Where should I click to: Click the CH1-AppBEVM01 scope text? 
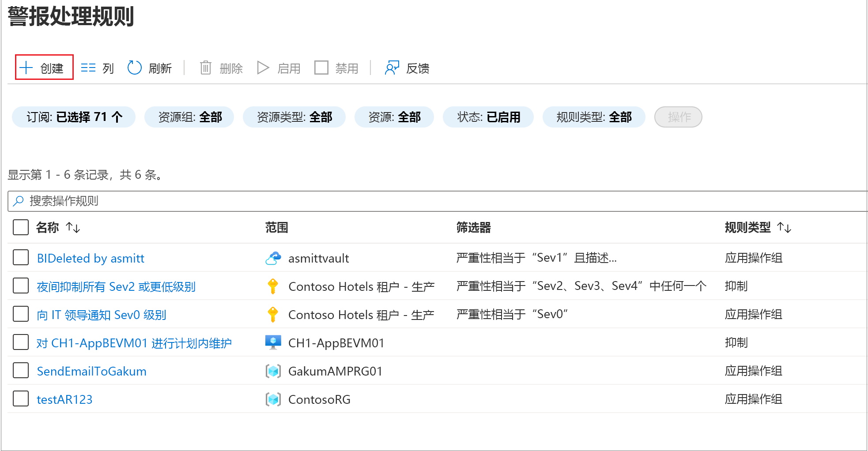(x=336, y=343)
